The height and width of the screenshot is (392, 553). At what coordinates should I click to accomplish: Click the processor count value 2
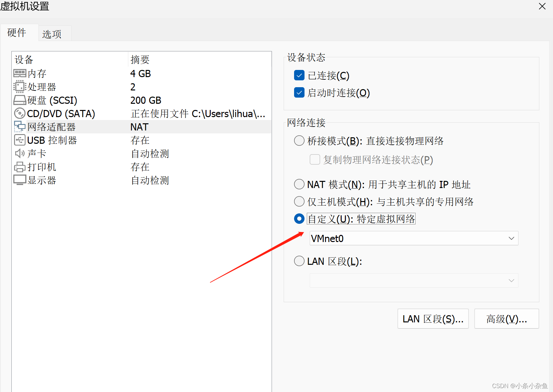point(133,87)
